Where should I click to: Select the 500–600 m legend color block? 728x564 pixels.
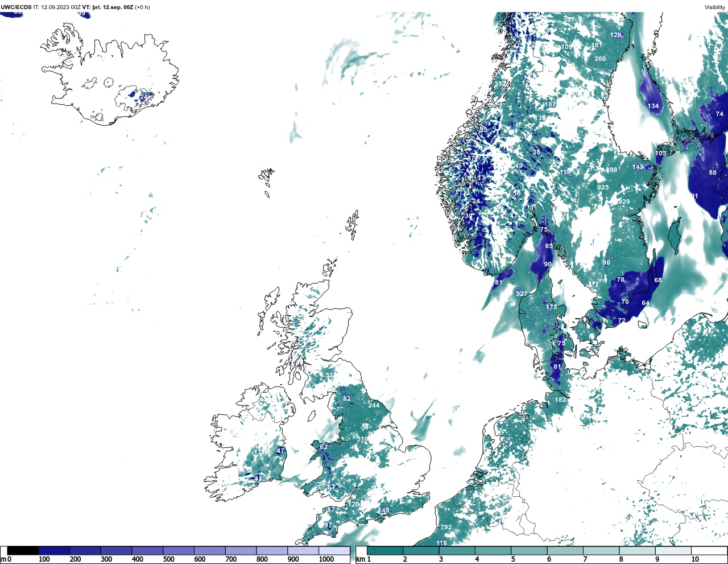pos(179,550)
